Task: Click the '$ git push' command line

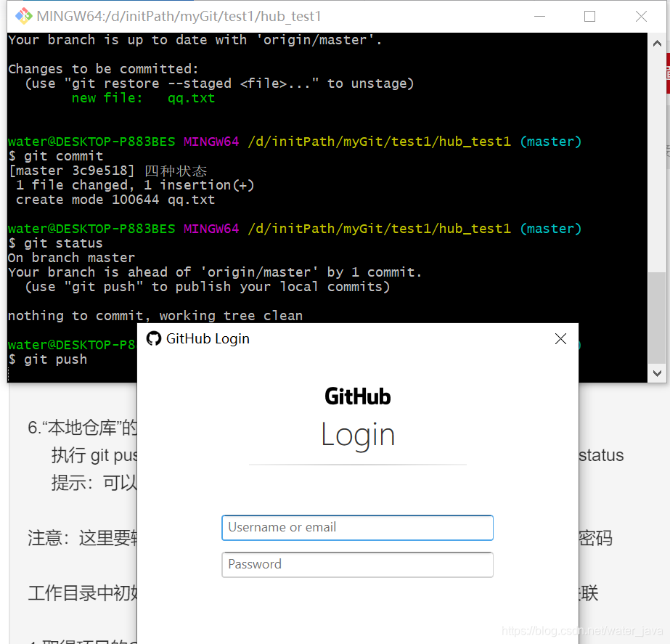Action: click(x=48, y=359)
